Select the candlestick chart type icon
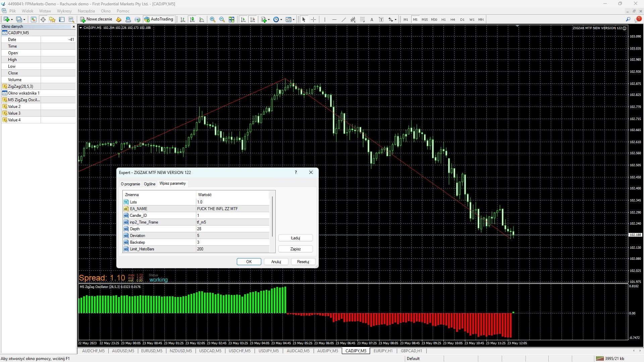 (192, 19)
